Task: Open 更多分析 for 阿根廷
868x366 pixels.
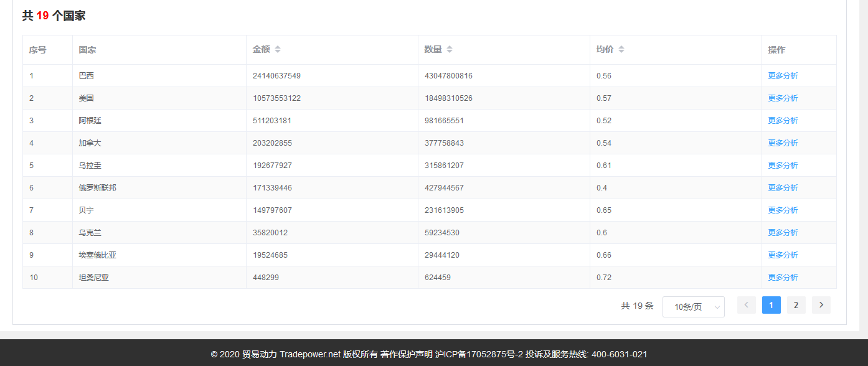Action: tap(783, 121)
